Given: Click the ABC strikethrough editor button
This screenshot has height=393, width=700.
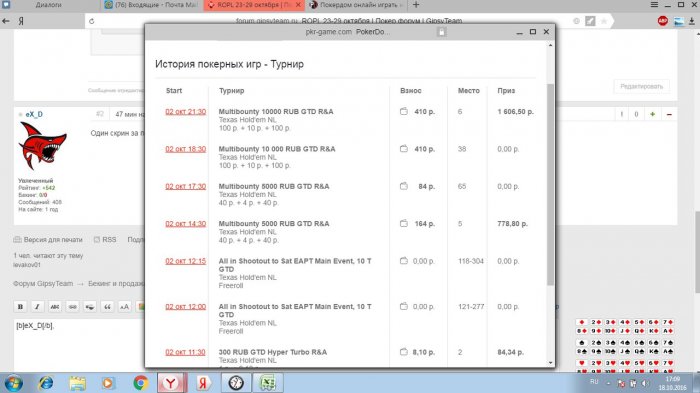Looking at the screenshot, I should click(55, 307).
